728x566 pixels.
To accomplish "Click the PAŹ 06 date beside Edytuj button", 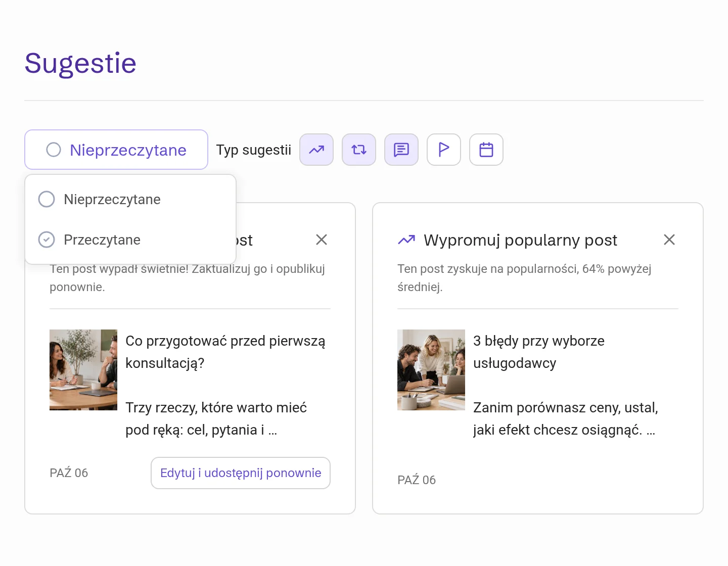I will click(69, 473).
